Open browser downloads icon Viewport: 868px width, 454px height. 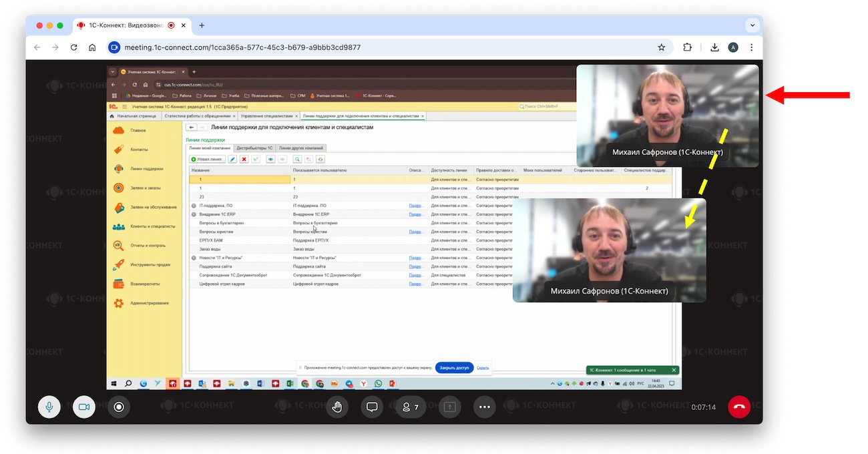[714, 47]
